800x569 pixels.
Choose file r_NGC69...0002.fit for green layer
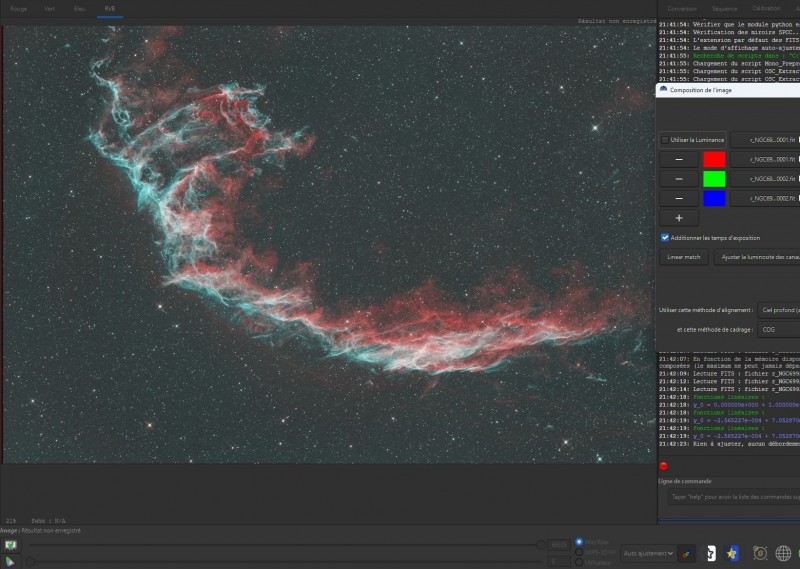765,179
